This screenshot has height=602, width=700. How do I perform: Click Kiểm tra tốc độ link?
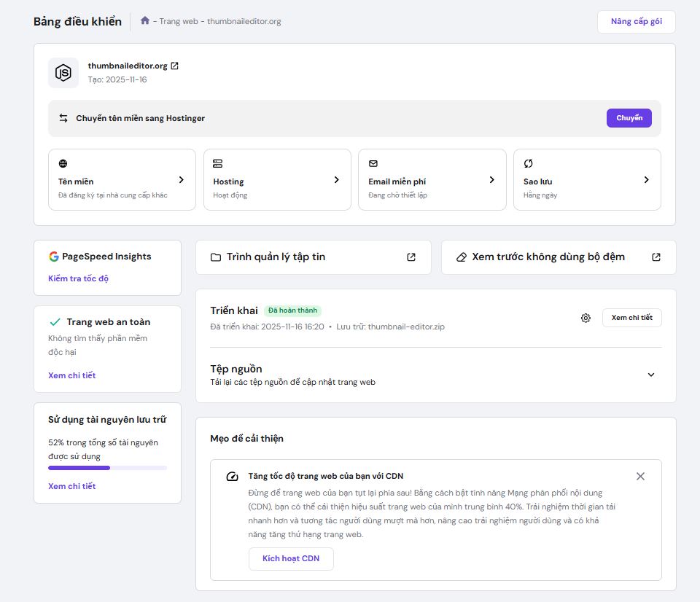78,278
